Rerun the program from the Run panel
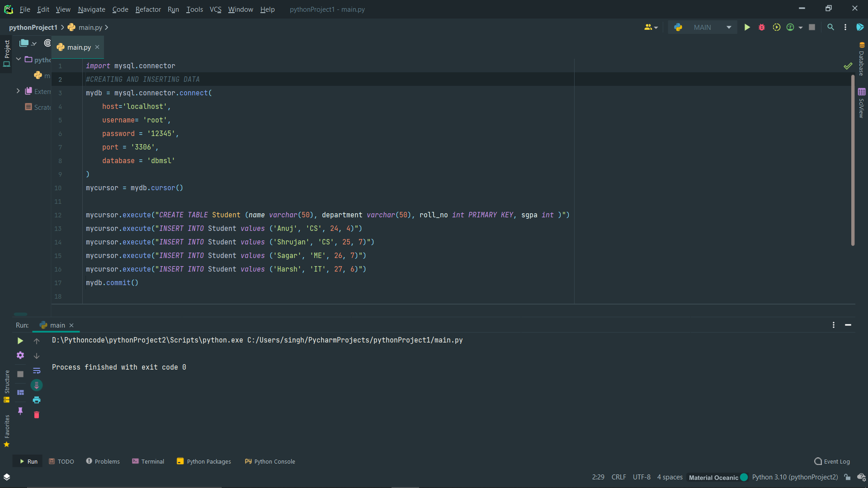This screenshot has height=488, width=868. (x=20, y=341)
